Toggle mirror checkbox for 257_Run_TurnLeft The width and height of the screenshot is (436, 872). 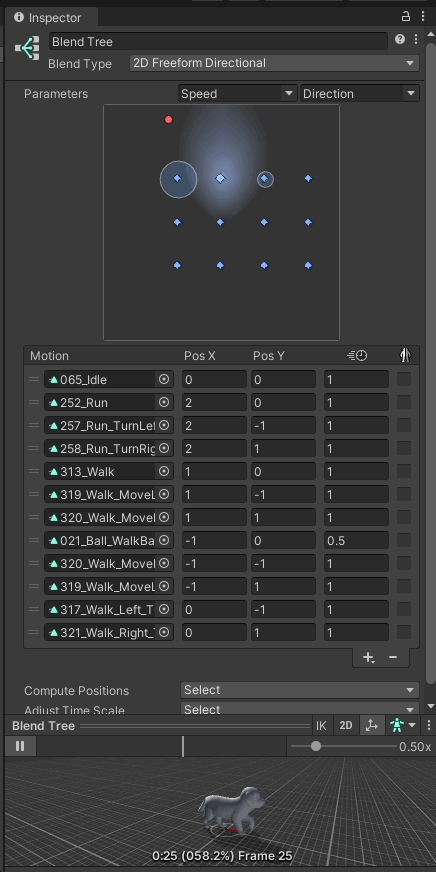(x=404, y=425)
